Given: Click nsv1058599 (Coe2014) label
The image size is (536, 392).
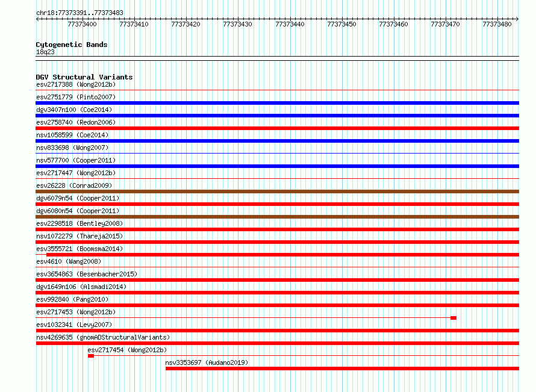Looking at the screenshot, I should pyautogui.click(x=72, y=135).
